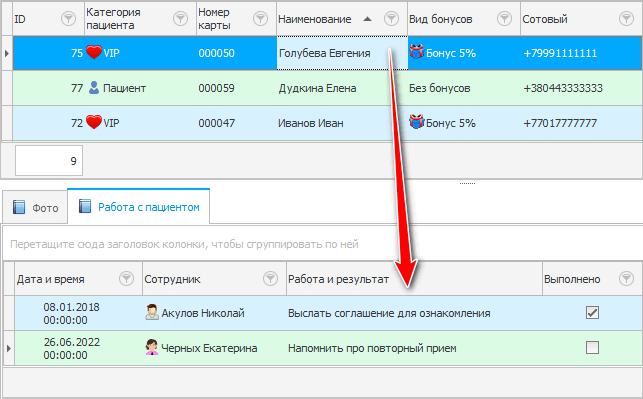Click card number 000047

pos(217,123)
